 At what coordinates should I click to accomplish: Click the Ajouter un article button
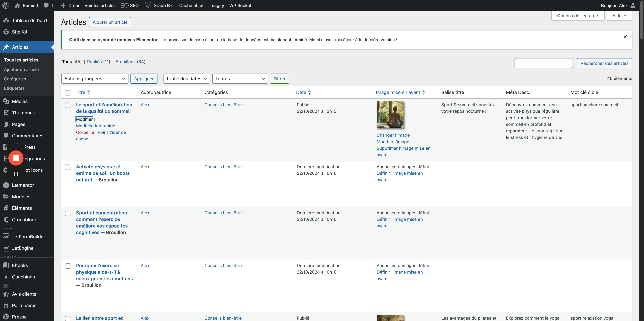click(x=110, y=22)
